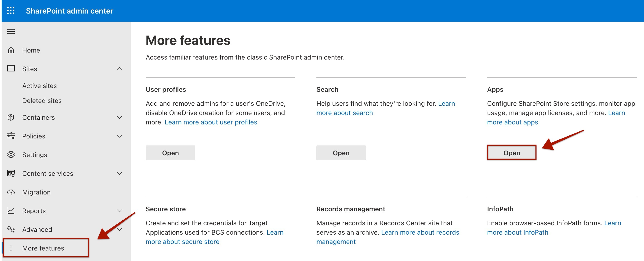Click the Advanced gears icon
Viewport: 644px width, 261px height.
pos(11,229)
